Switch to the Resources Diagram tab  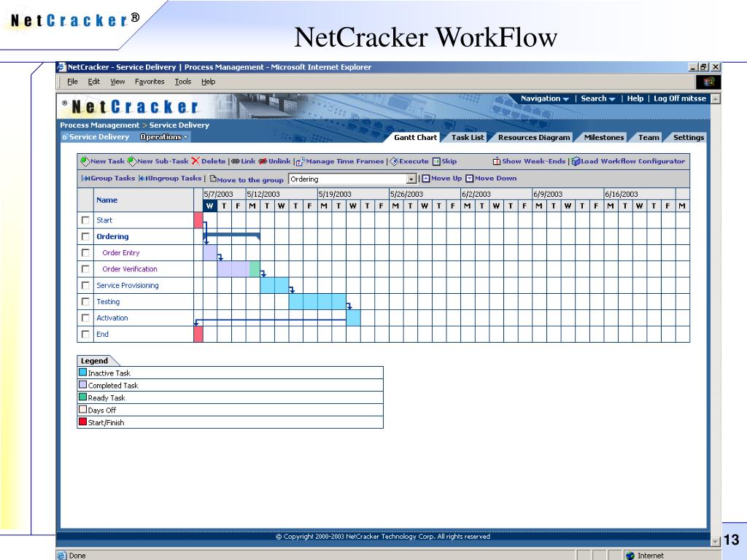[533, 137]
